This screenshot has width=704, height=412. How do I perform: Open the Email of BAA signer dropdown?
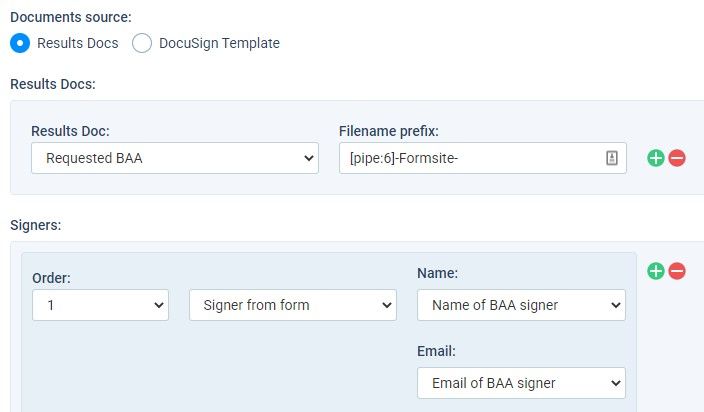521,383
